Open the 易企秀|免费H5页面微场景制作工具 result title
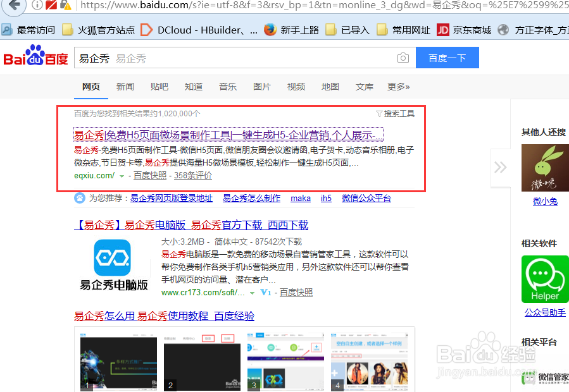 click(228, 135)
